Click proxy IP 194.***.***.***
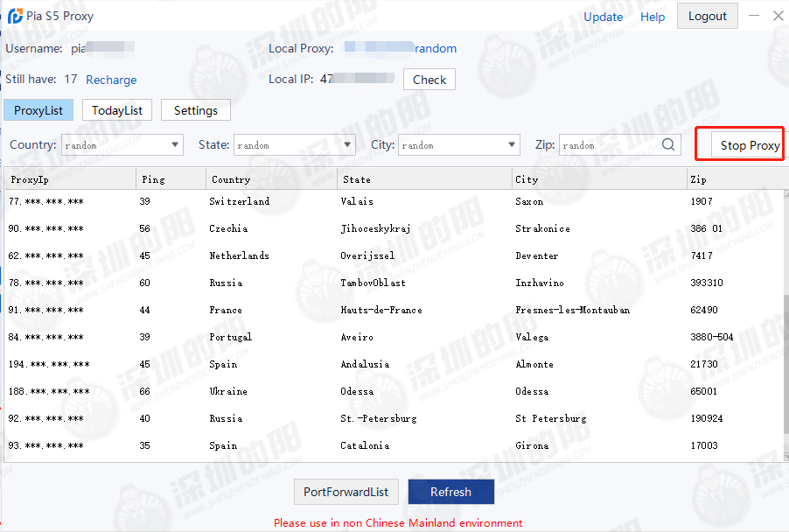 tap(49, 364)
